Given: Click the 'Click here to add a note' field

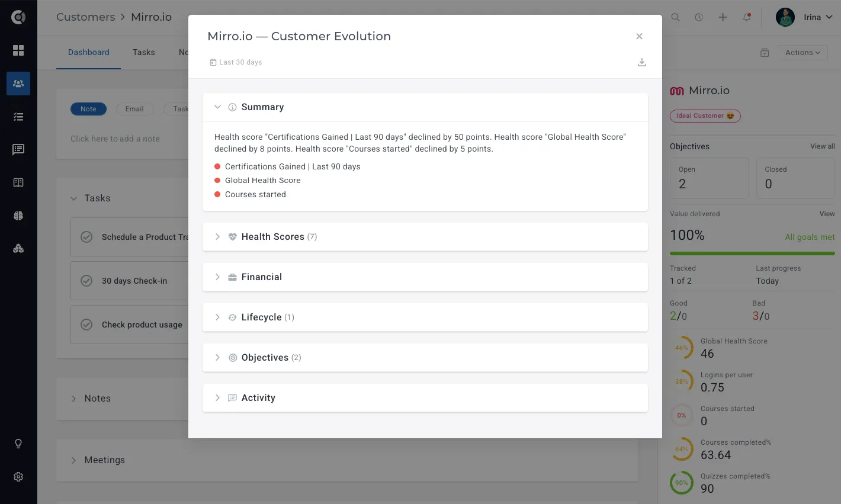Looking at the screenshot, I should (x=115, y=139).
